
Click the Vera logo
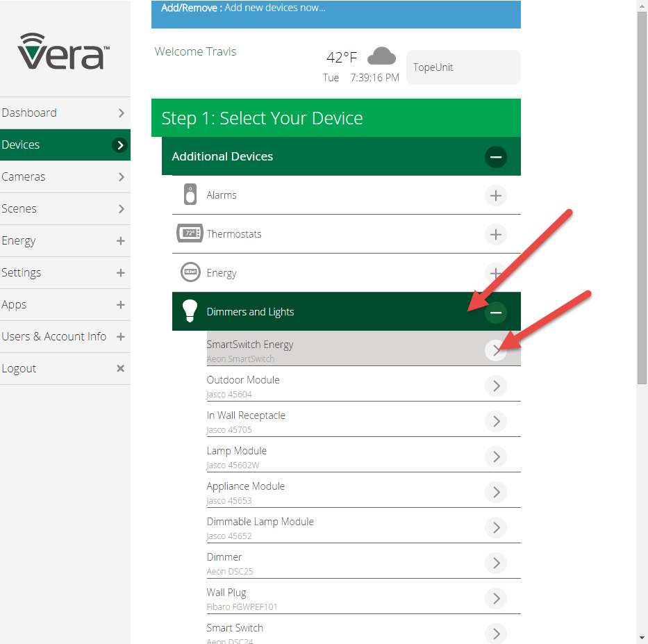tap(64, 51)
